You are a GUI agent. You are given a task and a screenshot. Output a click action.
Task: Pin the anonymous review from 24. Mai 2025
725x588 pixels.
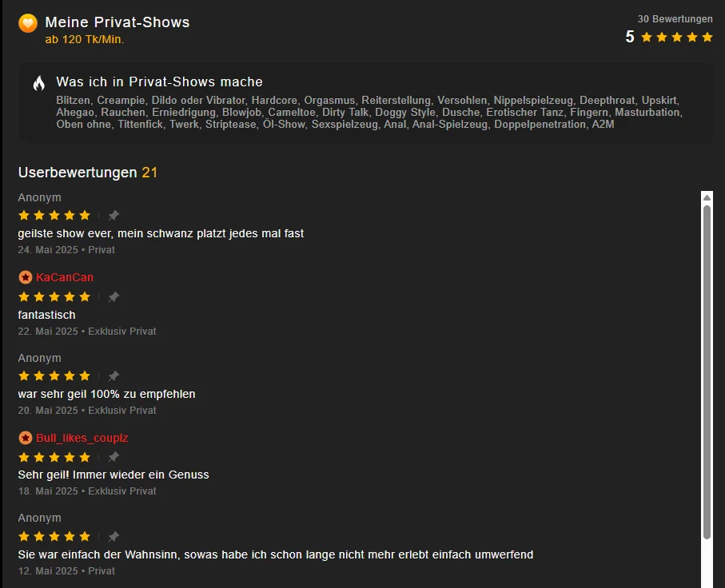point(114,216)
